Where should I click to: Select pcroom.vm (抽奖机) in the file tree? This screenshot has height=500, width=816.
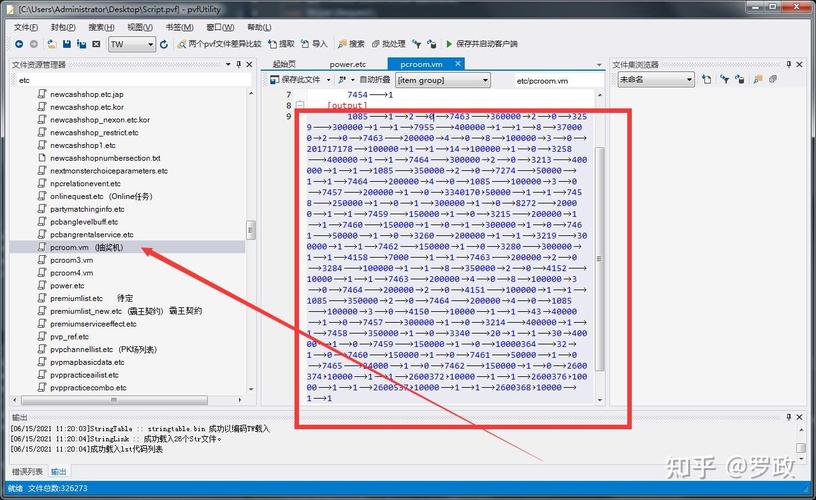coord(86,247)
